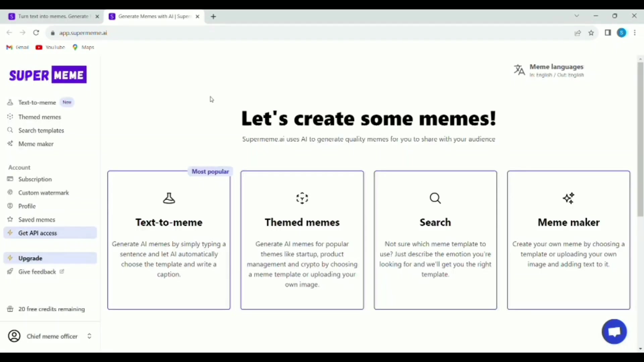
Task: Click the sparkle icon beside Meme maker in sidebar
Action: tap(10, 143)
